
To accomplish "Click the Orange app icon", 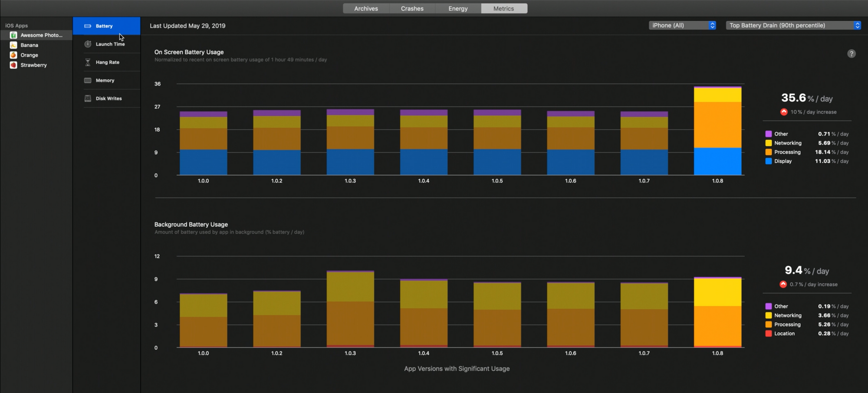I will click(x=13, y=55).
